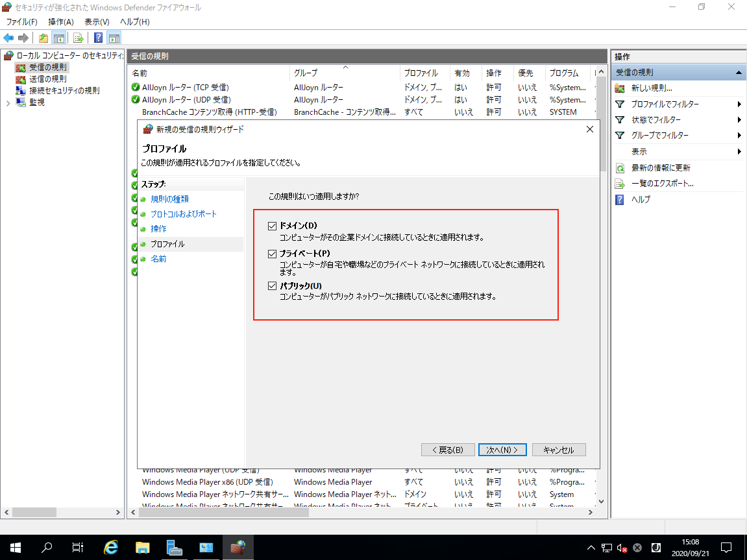Image resolution: width=747 pixels, height=560 pixels.
Task: Click the 状態でフィルター funnel icon
Action: pos(620,119)
